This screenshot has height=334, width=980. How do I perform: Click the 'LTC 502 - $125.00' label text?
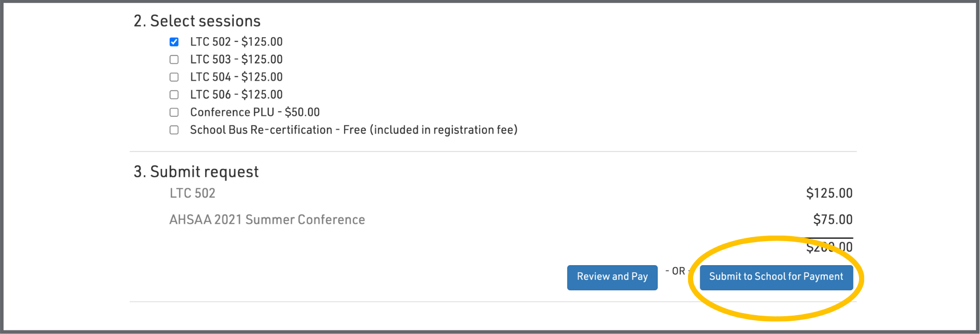(x=236, y=42)
